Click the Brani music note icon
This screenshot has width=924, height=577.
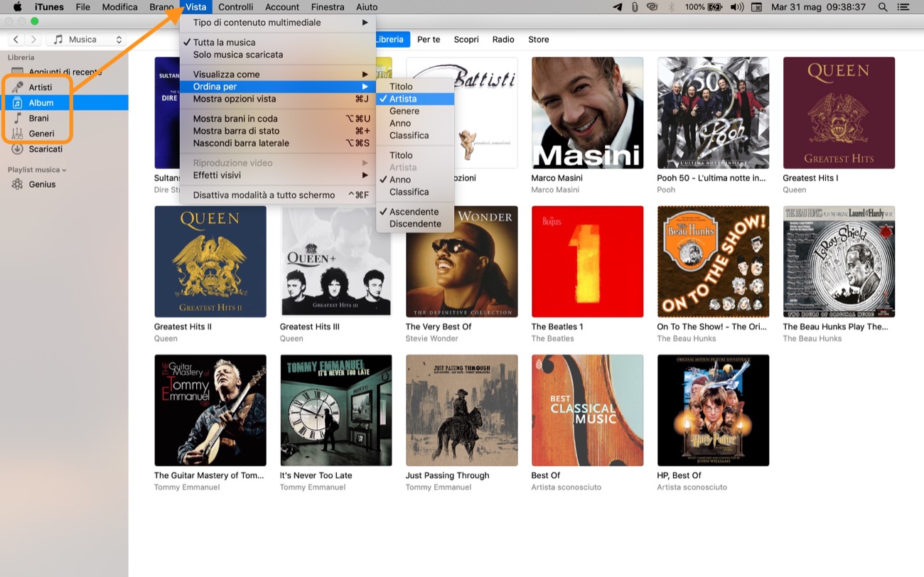tap(17, 118)
